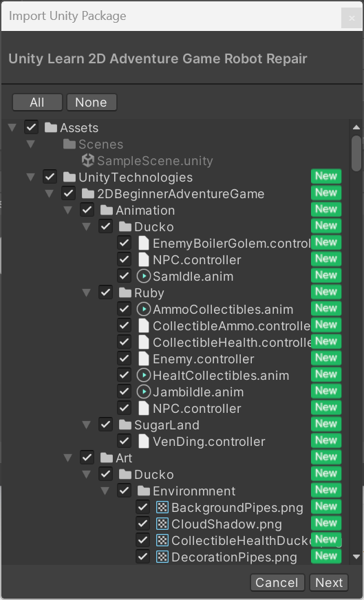Click the CloudShadow.png texture icon

click(162, 524)
